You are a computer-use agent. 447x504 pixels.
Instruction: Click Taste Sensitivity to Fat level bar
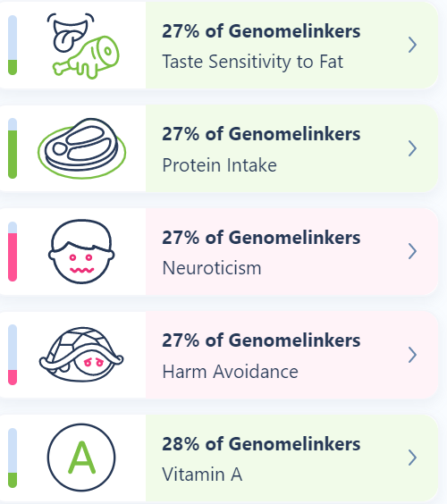[x=13, y=45]
